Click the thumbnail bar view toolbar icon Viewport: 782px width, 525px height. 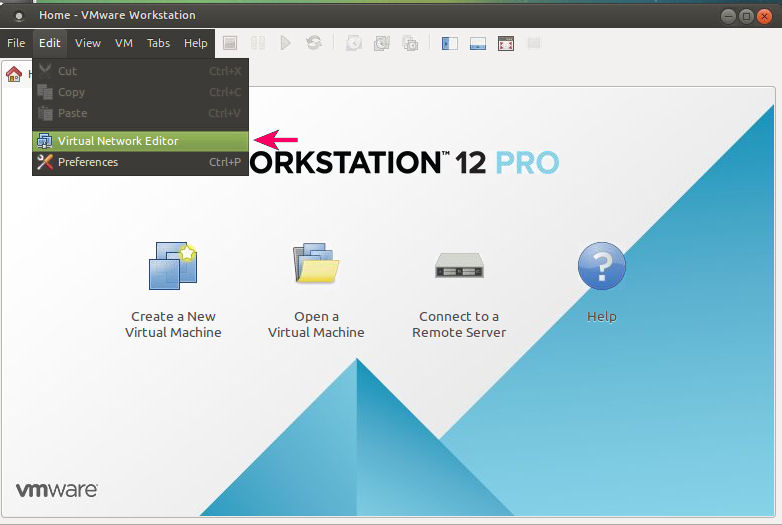tap(478, 43)
